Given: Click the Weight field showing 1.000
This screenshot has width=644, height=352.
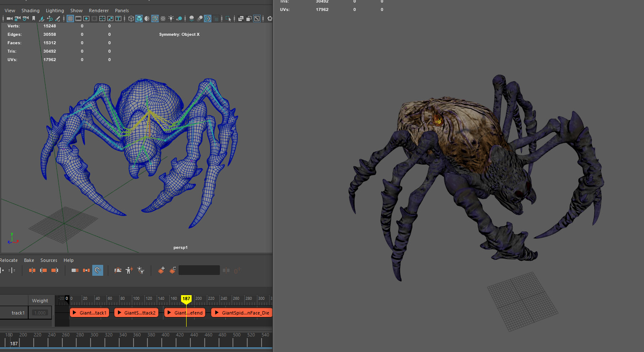Looking at the screenshot, I should tap(40, 312).
